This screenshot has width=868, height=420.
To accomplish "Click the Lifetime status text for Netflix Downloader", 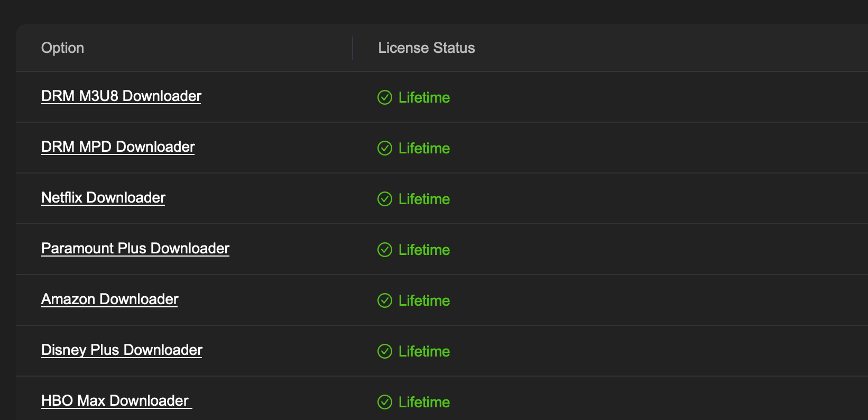I will coord(424,199).
